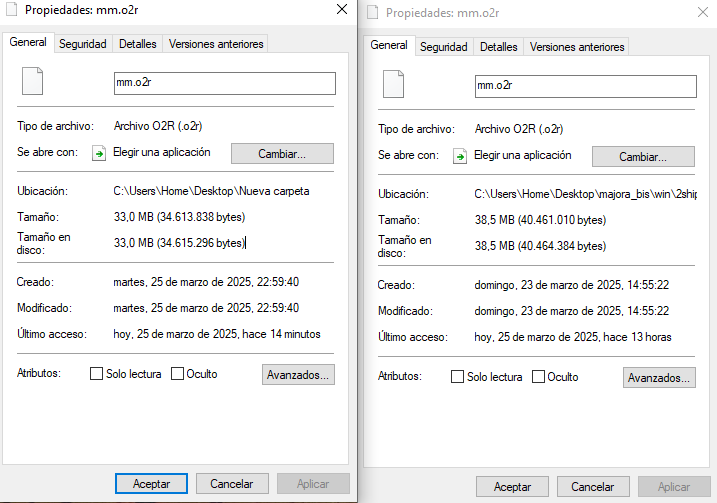Focus the mm.o2r filename field in left window
Image resolution: width=717 pixels, height=503 pixels.
coord(225,83)
